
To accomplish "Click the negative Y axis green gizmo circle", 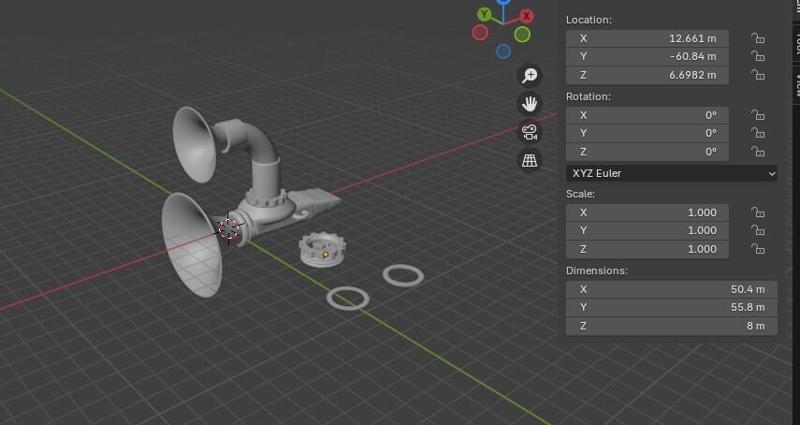I will pyautogui.click(x=522, y=35).
